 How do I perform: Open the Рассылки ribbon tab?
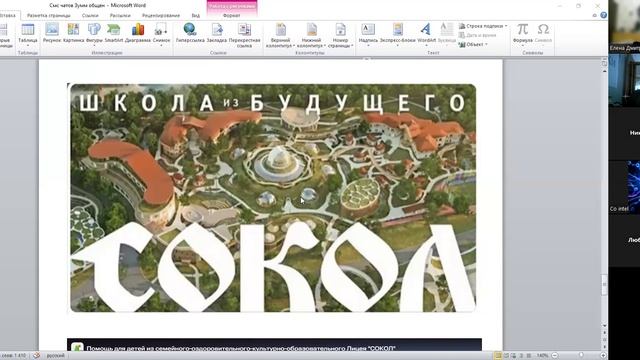click(120, 16)
